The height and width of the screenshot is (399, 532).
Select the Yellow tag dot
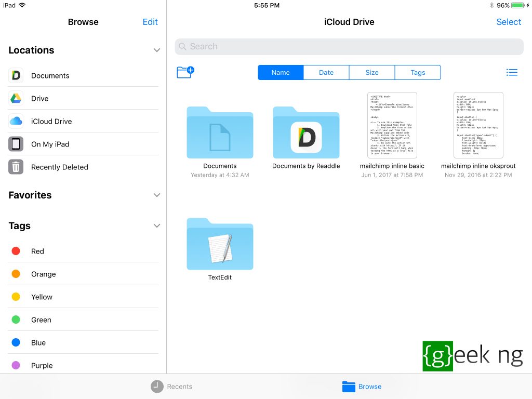[16, 297]
